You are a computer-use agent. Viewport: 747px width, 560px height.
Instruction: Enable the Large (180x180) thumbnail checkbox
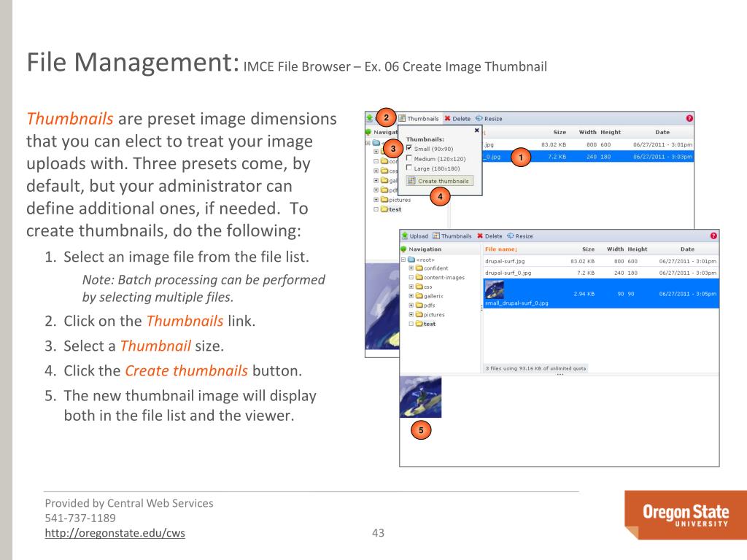(409, 168)
